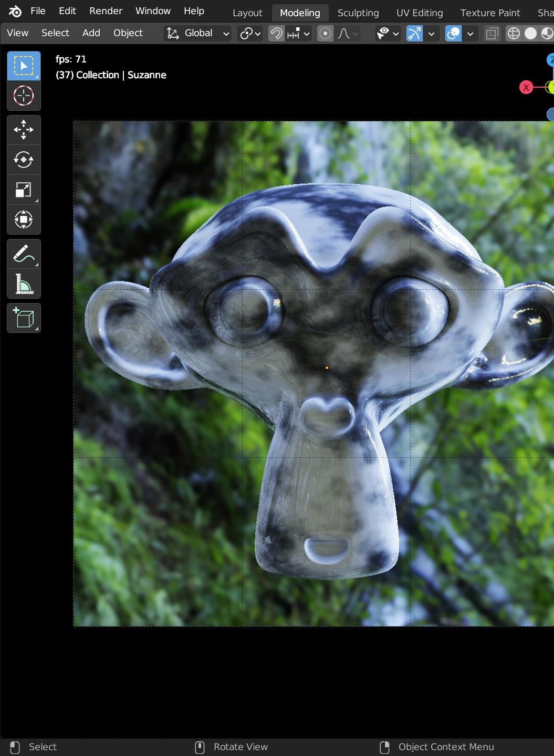Image resolution: width=554 pixels, height=756 pixels.
Task: Activate the 3D Cursor tool
Action: pyautogui.click(x=24, y=96)
